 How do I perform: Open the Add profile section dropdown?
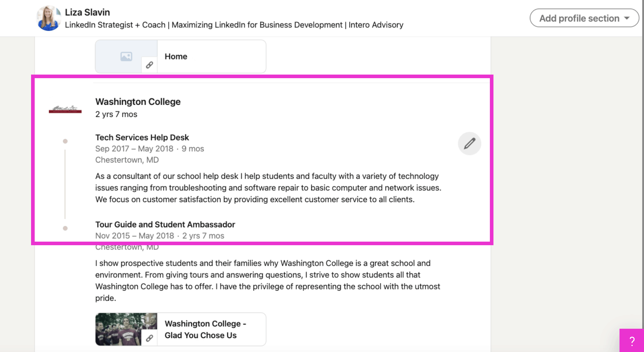click(x=584, y=18)
